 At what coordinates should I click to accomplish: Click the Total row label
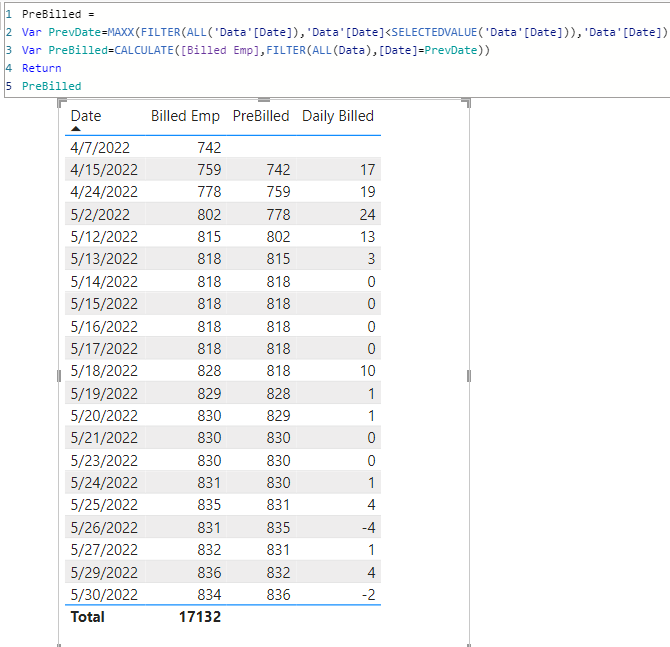click(x=88, y=617)
